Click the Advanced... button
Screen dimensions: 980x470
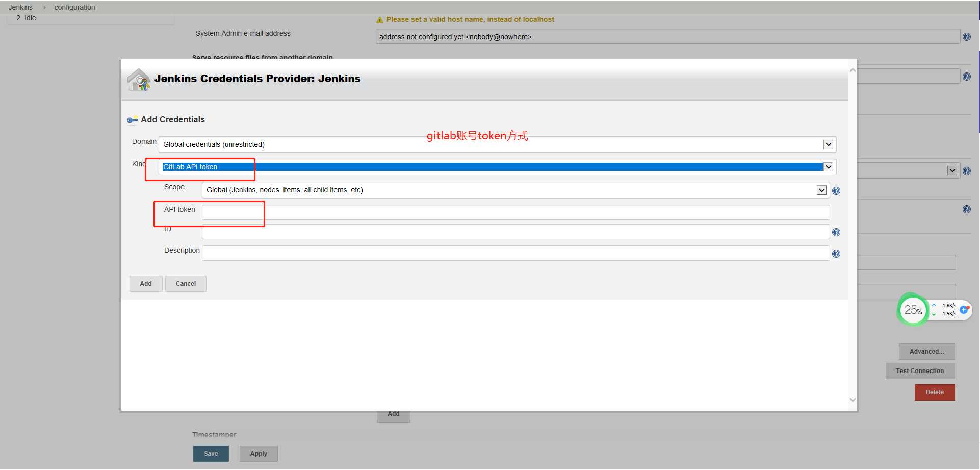[926, 352]
